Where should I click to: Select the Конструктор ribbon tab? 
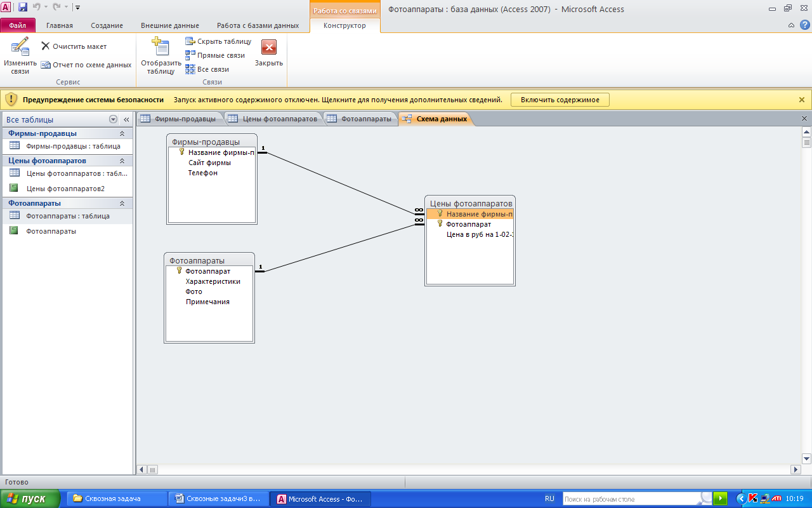[x=344, y=25]
